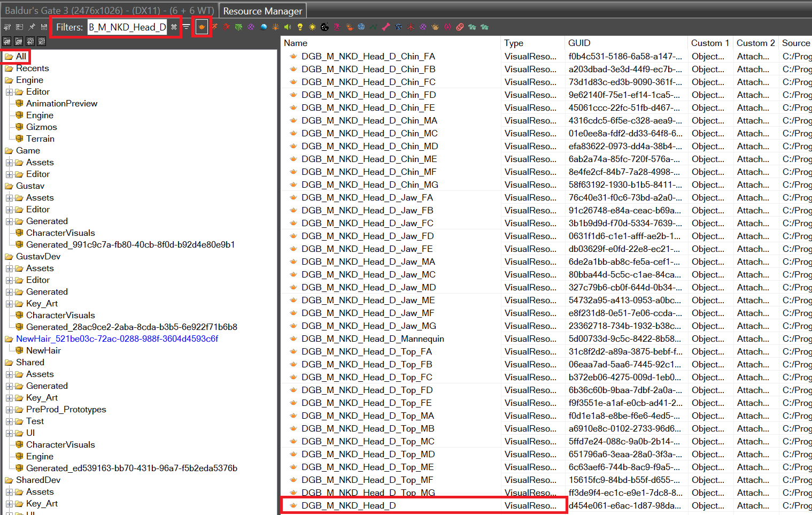The image size is (812, 515).
Task: Toggle the orange teapot visual filter
Action: 202,27
